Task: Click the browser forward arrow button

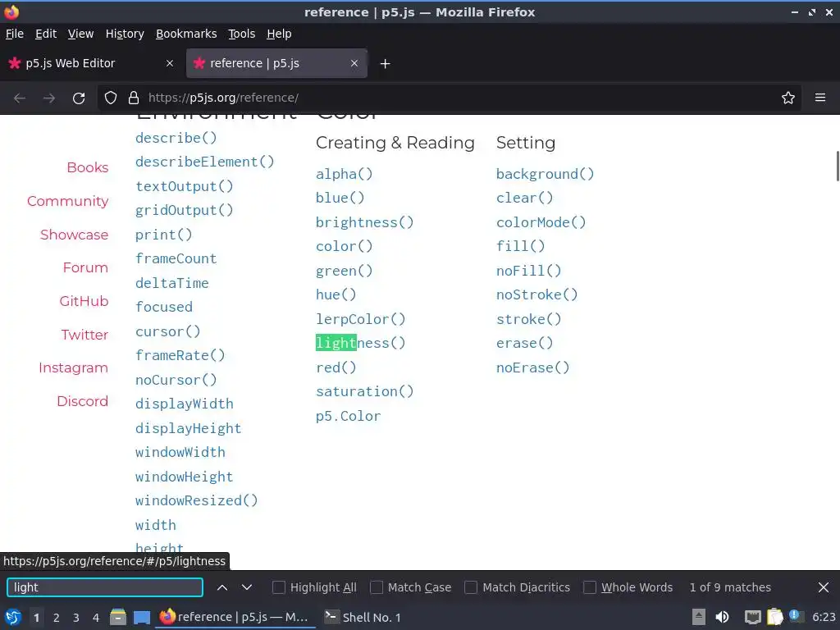Action: (x=48, y=98)
